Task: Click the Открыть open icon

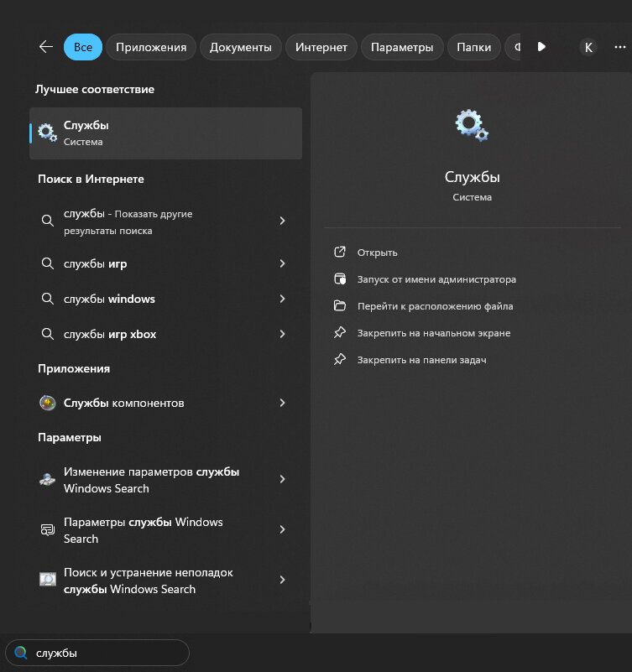Action: [x=340, y=252]
